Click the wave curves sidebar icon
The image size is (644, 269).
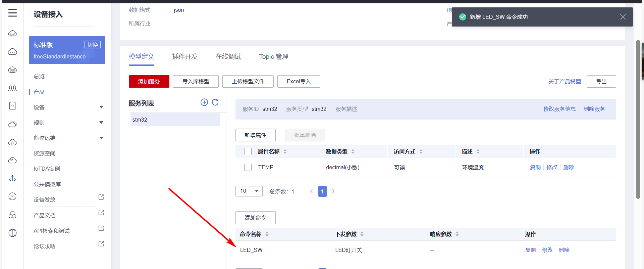[12, 88]
